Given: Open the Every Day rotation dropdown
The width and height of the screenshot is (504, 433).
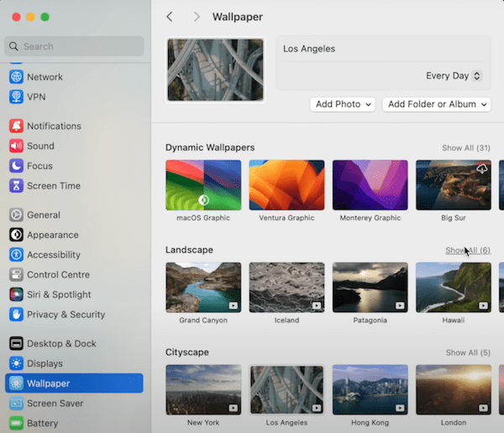Looking at the screenshot, I should (x=454, y=76).
